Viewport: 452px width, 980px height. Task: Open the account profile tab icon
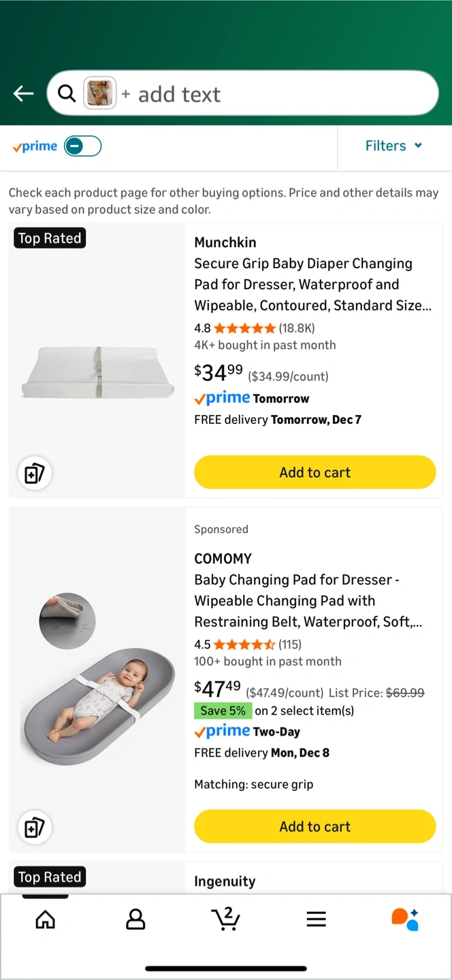[x=135, y=920]
